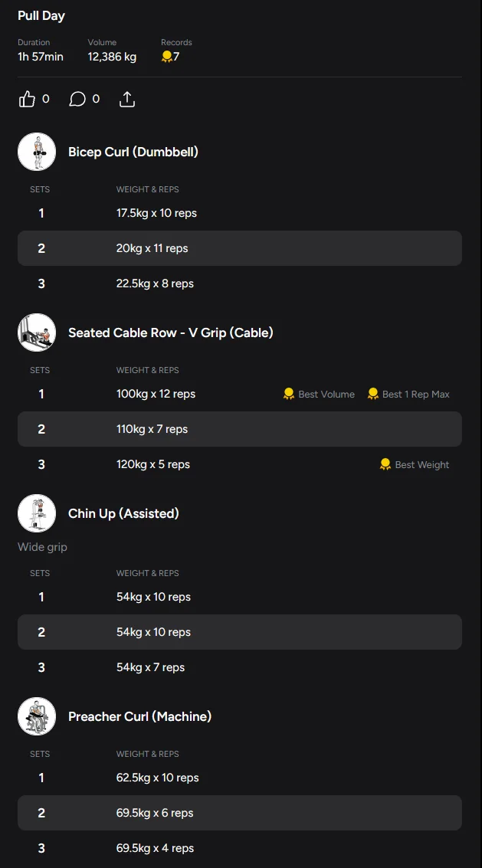Click the Best 1 Rep Max medal
Image resolution: width=482 pixels, height=868 pixels.
tap(373, 394)
